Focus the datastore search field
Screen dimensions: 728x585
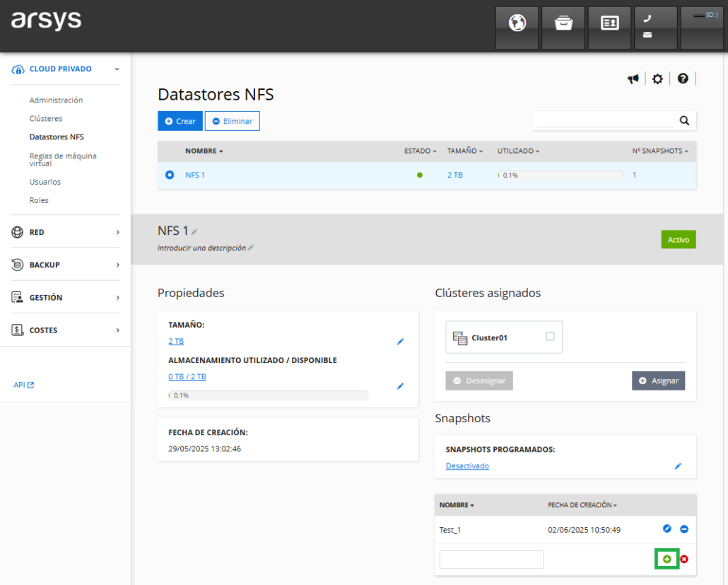pyautogui.click(x=605, y=120)
